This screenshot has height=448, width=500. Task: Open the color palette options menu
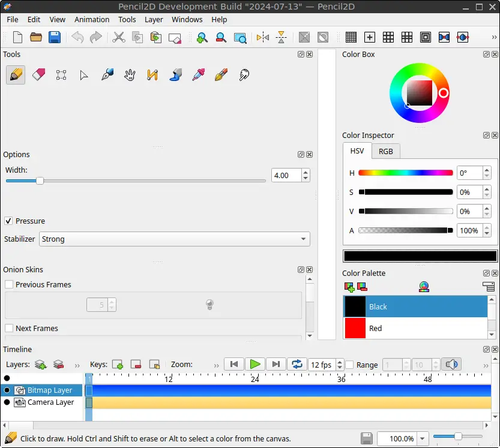point(489,287)
